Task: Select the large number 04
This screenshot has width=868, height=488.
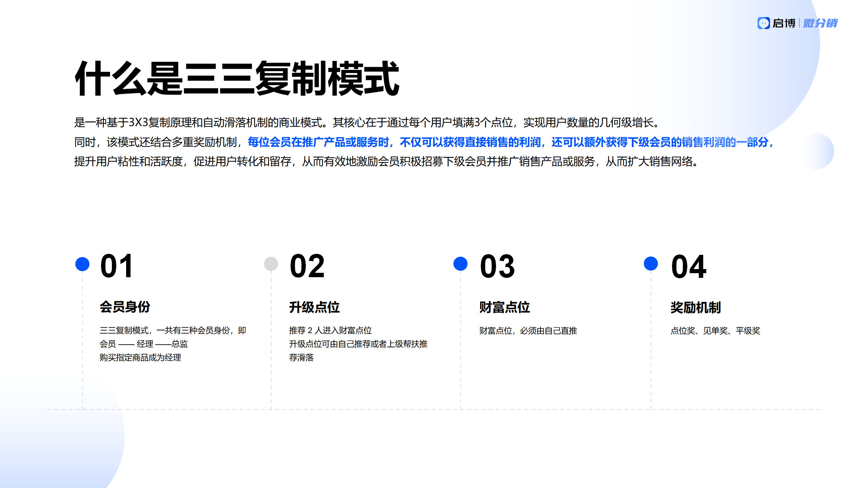Action: (689, 267)
